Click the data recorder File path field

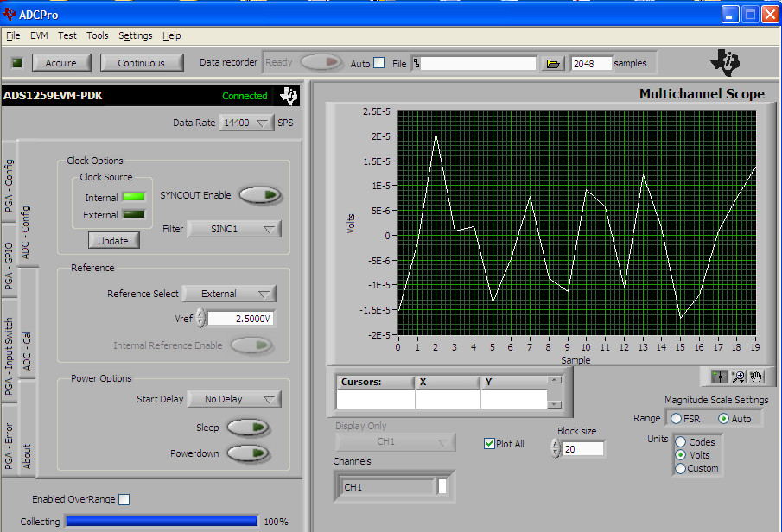pos(478,63)
